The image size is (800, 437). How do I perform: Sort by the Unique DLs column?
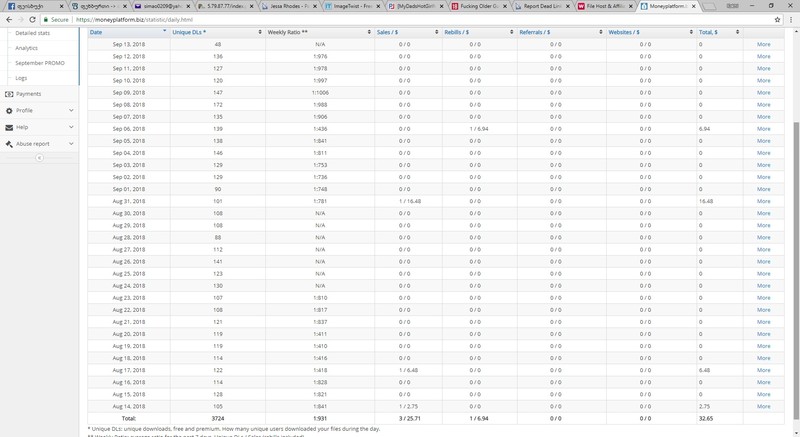215,32
